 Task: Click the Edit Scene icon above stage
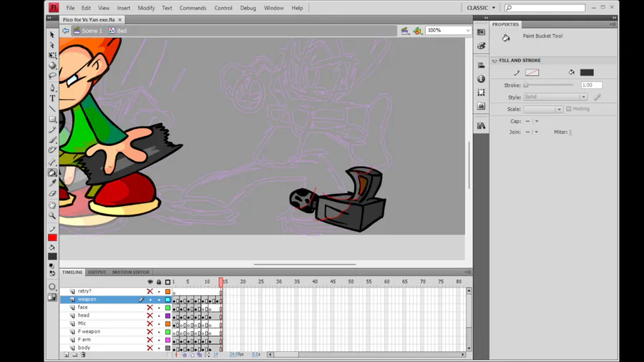405,31
